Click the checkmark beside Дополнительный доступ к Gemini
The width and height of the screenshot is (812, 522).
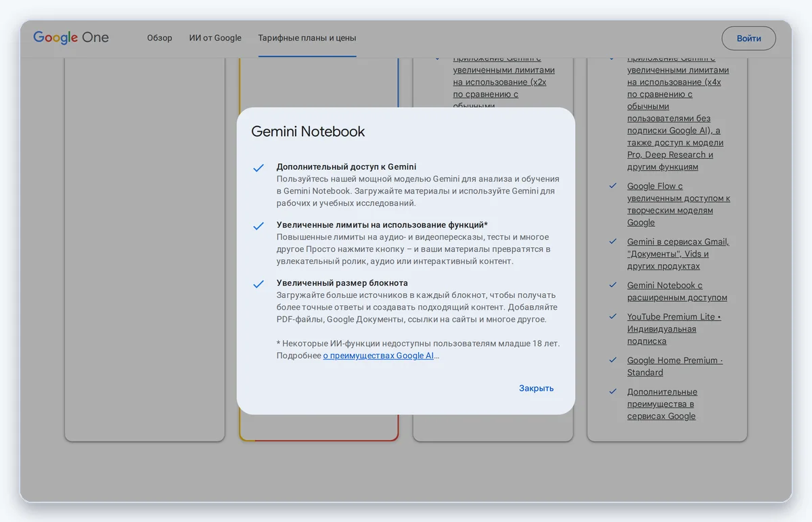(258, 168)
